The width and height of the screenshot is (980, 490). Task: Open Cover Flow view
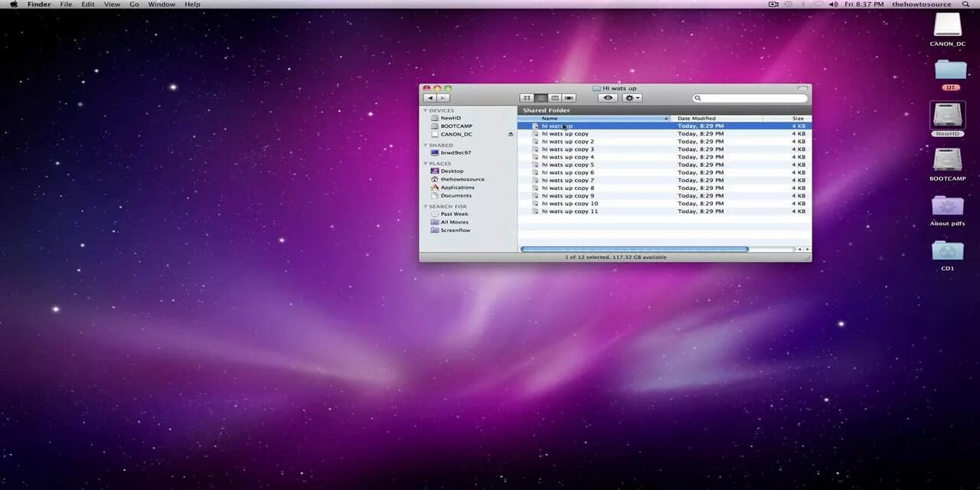click(x=569, y=97)
